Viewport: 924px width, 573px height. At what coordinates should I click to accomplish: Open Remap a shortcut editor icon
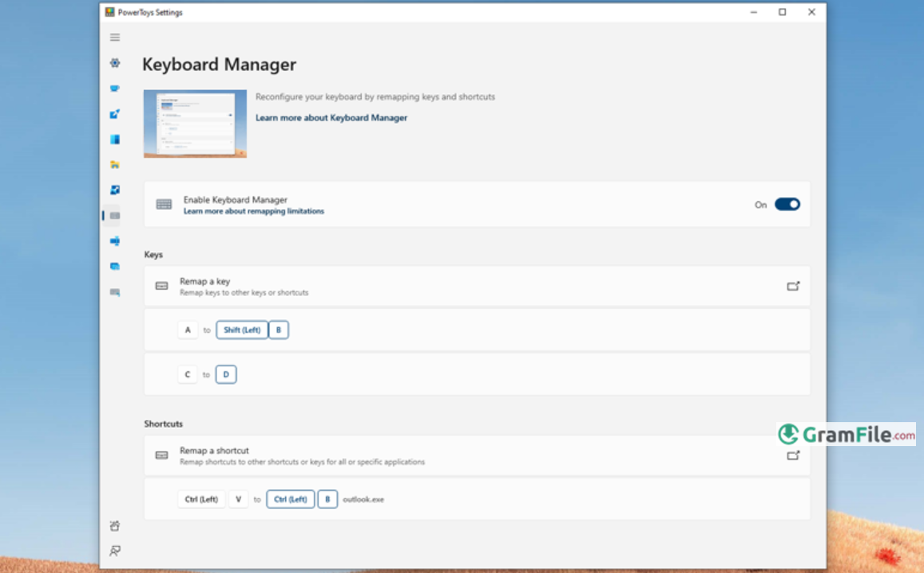[x=793, y=455]
